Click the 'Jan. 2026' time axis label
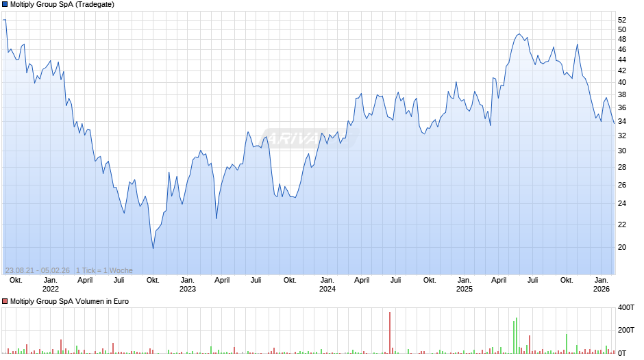 coord(602,285)
